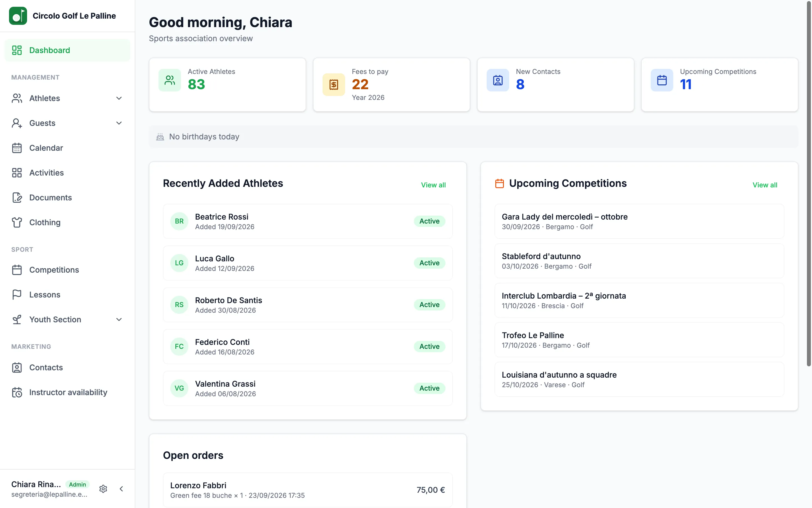
Task: Select the Federico Conti athlete row
Action: coord(308,347)
